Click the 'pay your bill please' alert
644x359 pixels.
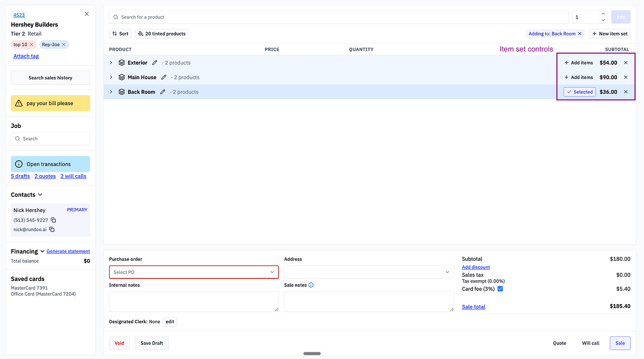[x=50, y=103]
